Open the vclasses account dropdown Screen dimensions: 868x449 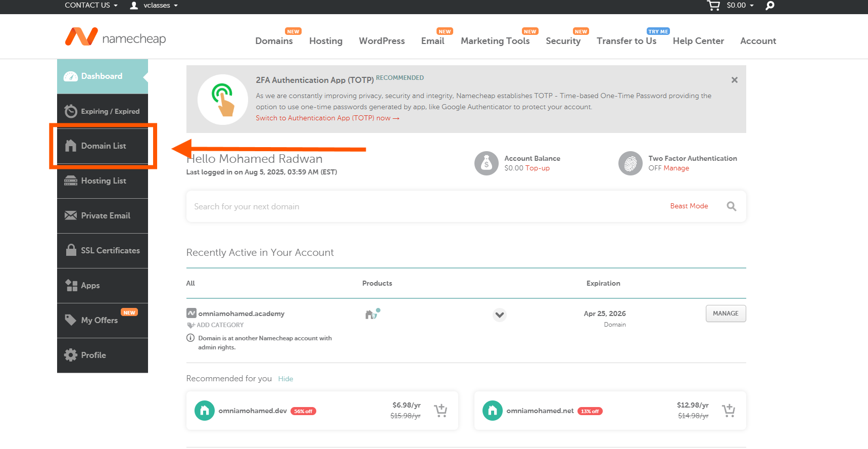point(161,6)
